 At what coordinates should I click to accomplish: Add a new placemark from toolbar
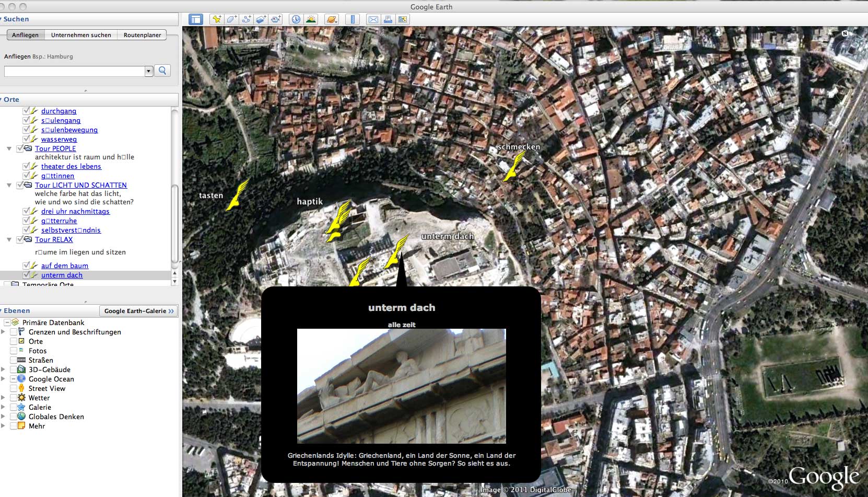217,19
